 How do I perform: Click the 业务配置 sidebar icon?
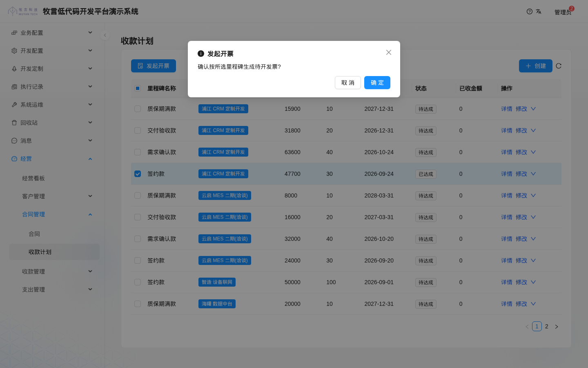point(14,33)
